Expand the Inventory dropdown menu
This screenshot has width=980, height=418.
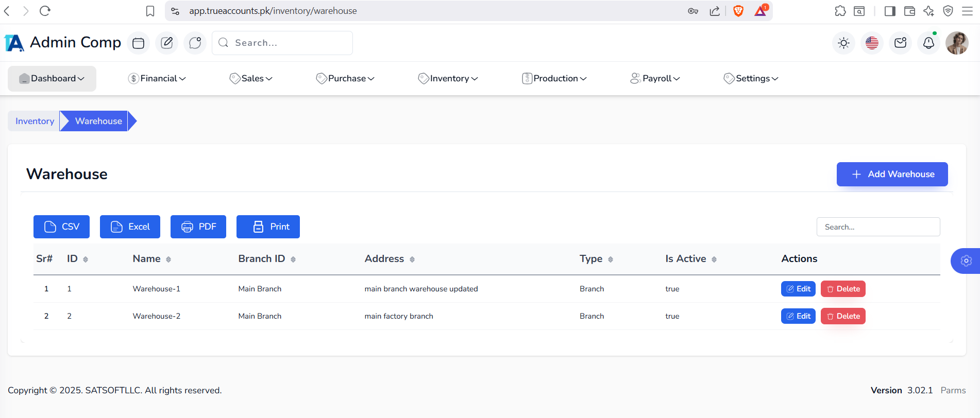448,78
